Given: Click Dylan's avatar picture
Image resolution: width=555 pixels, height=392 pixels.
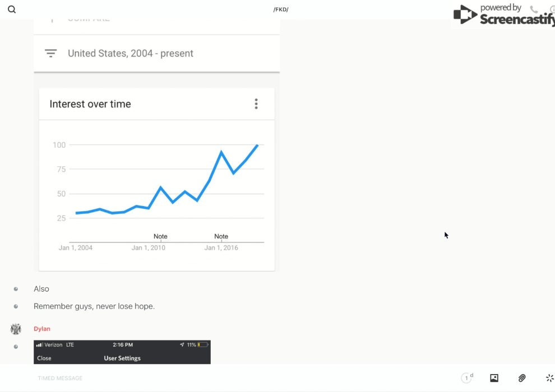Looking at the screenshot, I should click(16, 329).
